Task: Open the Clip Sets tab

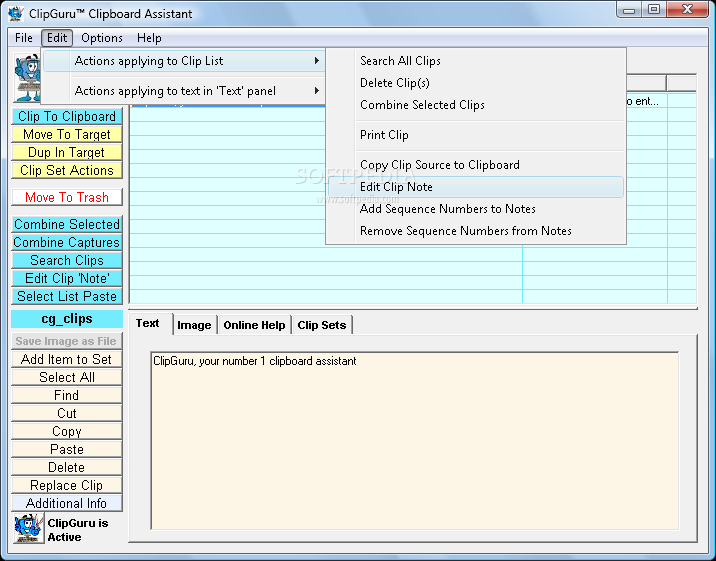Action: click(x=322, y=325)
